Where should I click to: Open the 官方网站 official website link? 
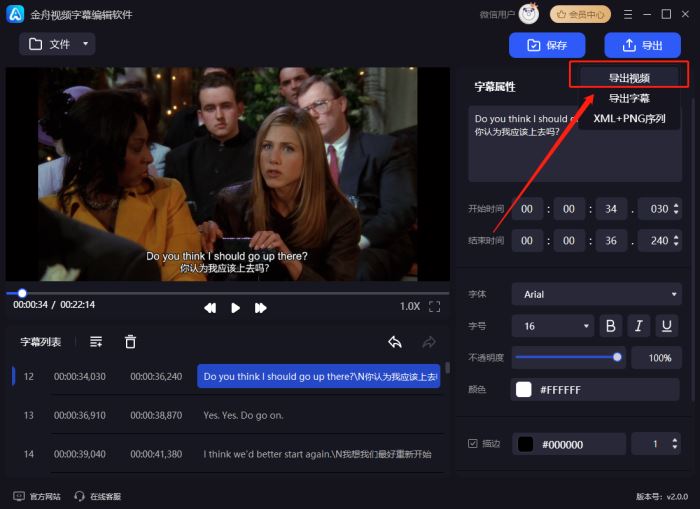pyautogui.click(x=37, y=496)
